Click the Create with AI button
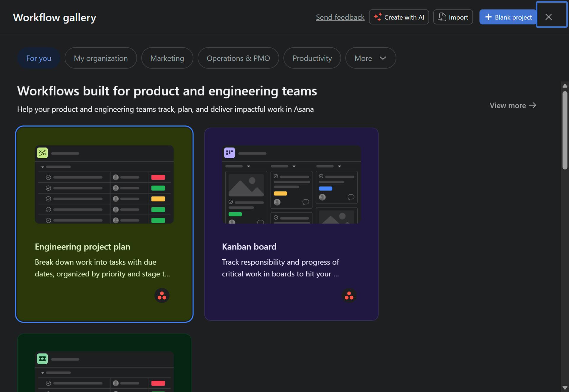 (x=399, y=17)
